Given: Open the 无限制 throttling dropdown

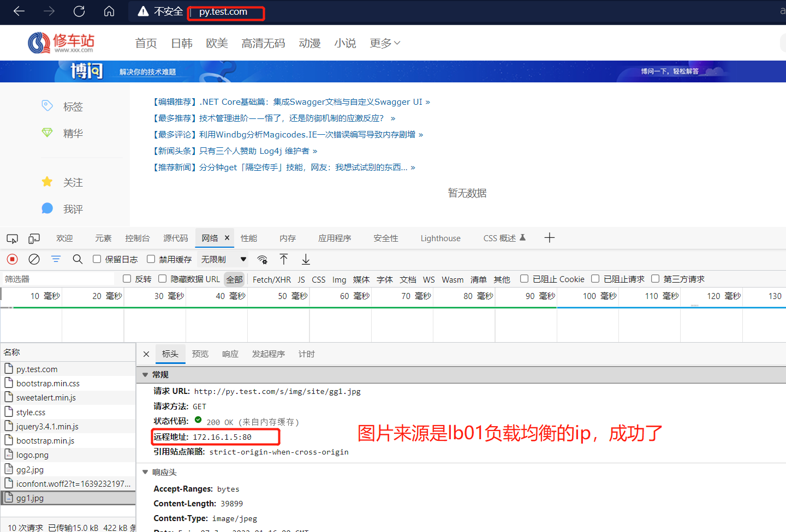Looking at the screenshot, I should click(x=224, y=259).
